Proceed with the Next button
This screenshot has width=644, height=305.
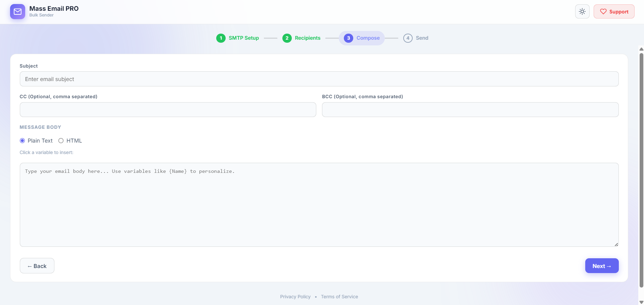pyautogui.click(x=602, y=266)
